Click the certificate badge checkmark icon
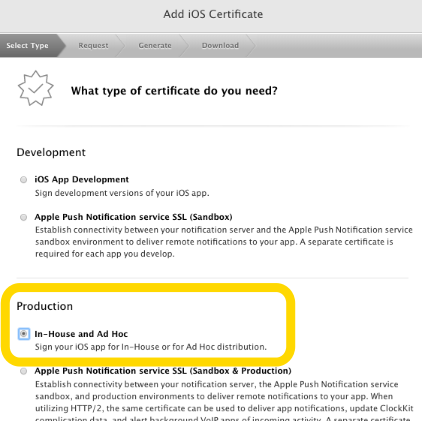The height and width of the screenshot is (421, 422). [x=35, y=88]
